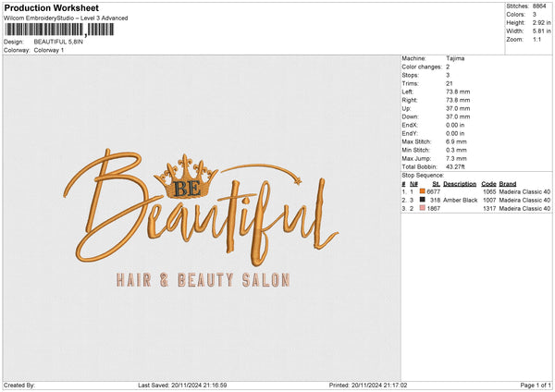Click the Max Jump value 7.3 mm
555x392 pixels.
[x=456, y=158]
